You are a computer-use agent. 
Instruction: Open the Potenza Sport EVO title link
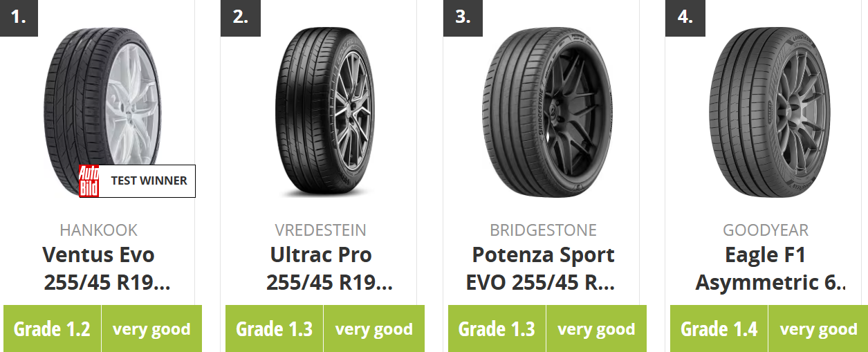[x=544, y=268]
